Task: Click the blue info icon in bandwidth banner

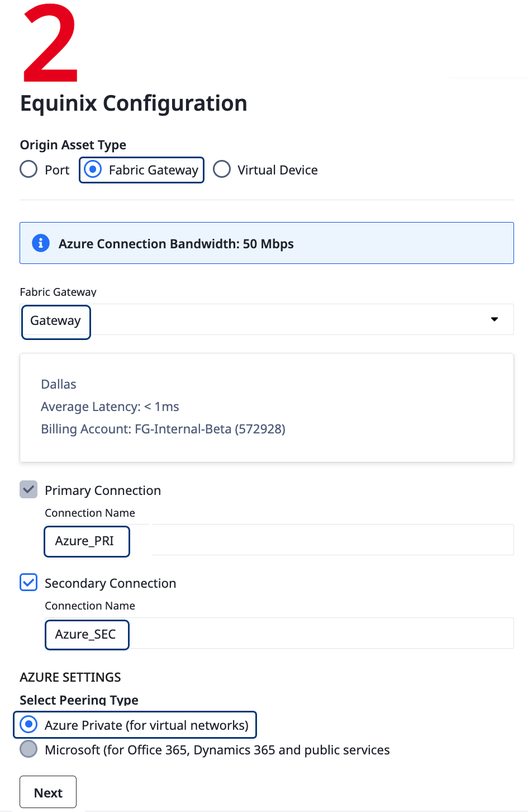Action: (x=40, y=243)
